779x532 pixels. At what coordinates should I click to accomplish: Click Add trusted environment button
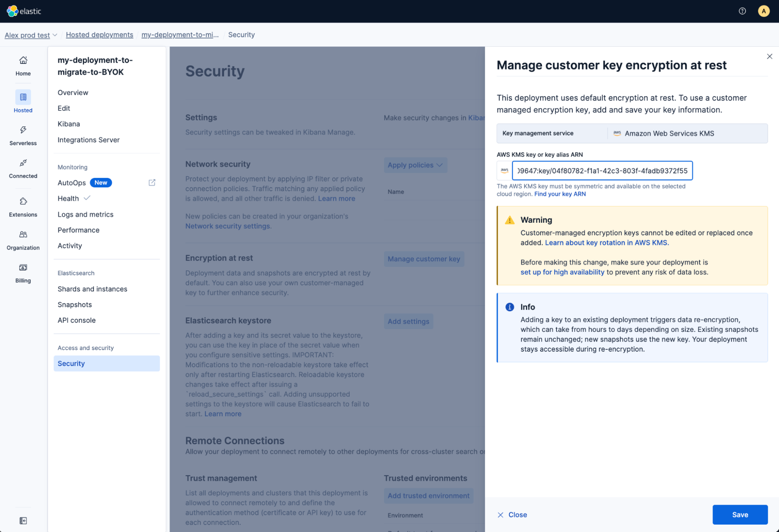point(428,496)
